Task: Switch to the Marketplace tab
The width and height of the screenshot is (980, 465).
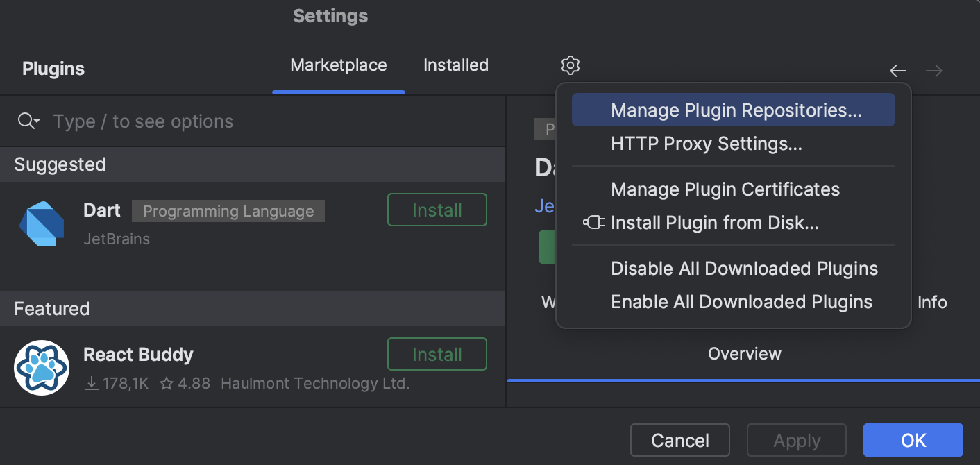Action: coord(338,65)
